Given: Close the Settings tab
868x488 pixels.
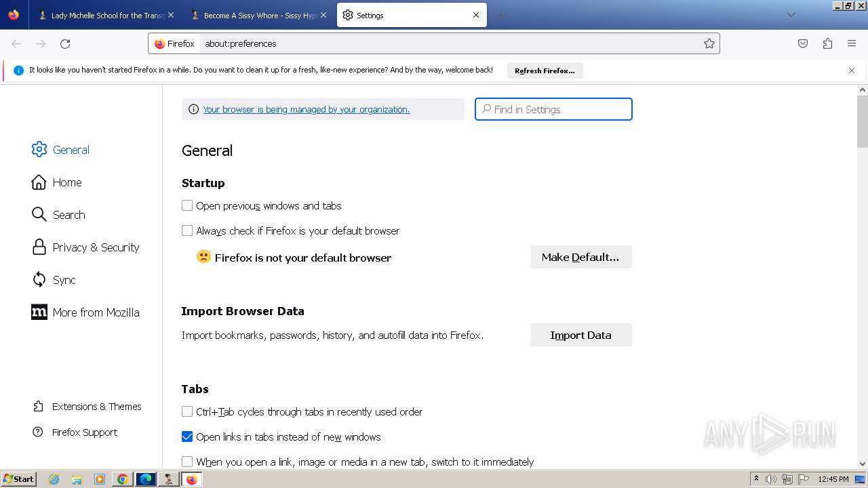Looking at the screenshot, I should pos(476,15).
